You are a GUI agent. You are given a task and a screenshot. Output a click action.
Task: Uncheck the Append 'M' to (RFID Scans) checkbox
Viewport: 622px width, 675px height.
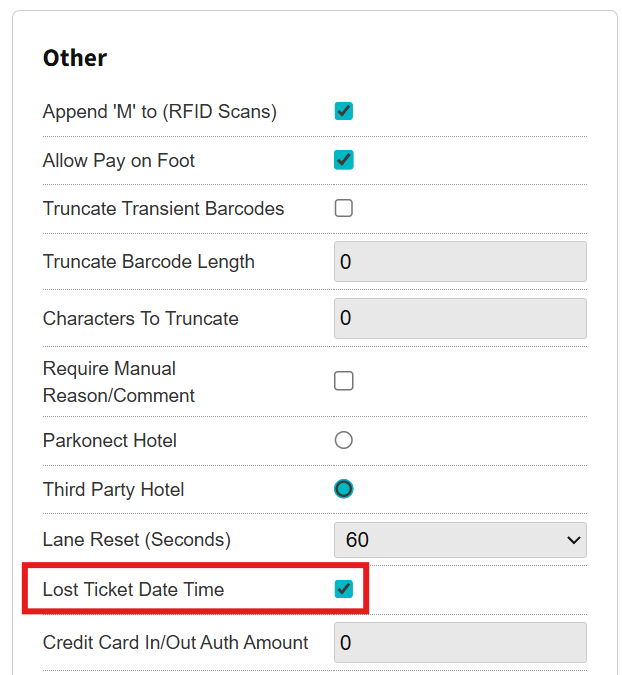pos(344,111)
